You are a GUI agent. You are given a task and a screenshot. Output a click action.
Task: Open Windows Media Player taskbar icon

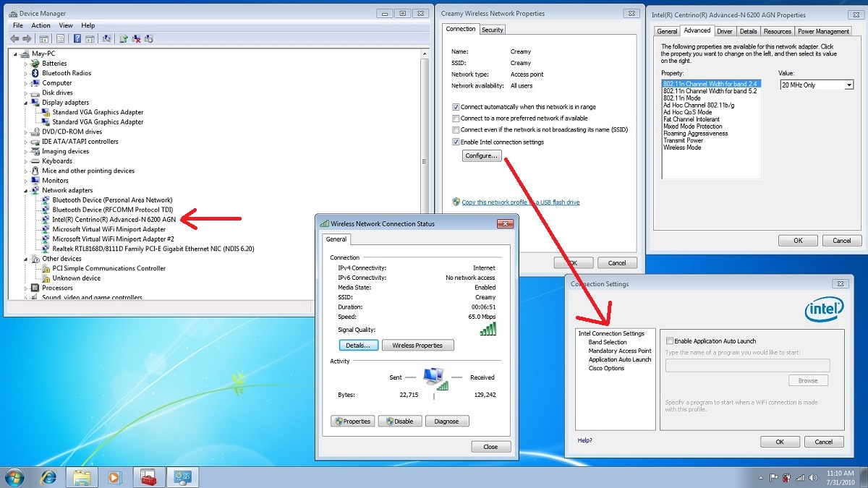(x=115, y=477)
